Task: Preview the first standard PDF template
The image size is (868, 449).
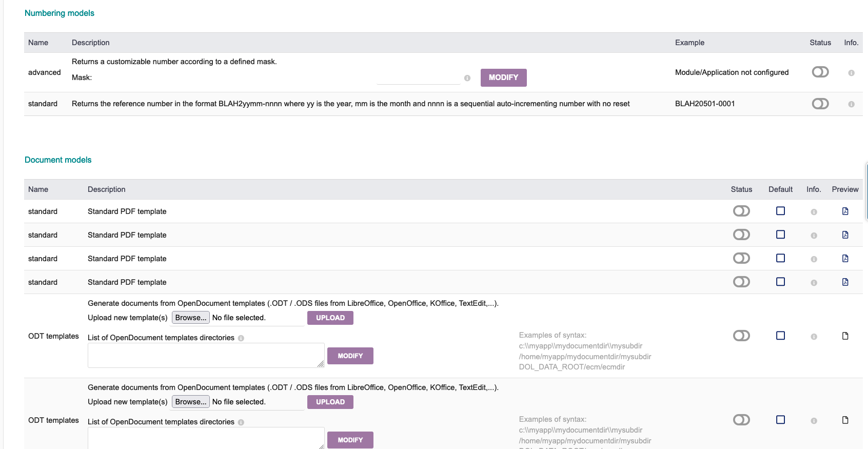Action: pos(845,211)
